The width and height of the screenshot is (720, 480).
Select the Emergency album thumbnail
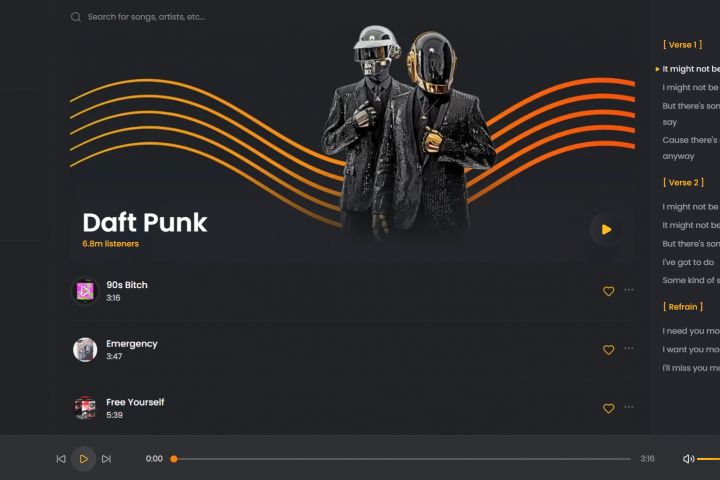tap(85, 350)
